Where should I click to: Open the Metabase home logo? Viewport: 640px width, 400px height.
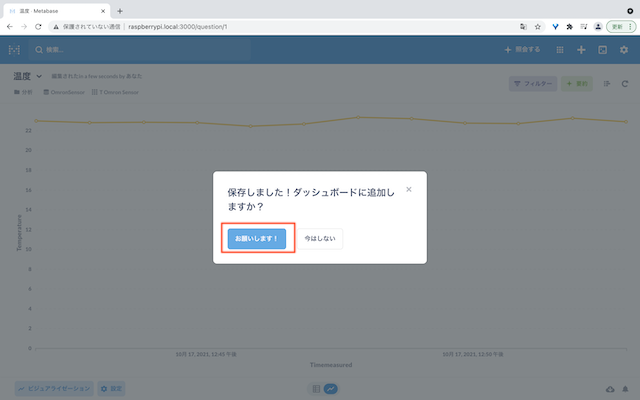(14, 50)
